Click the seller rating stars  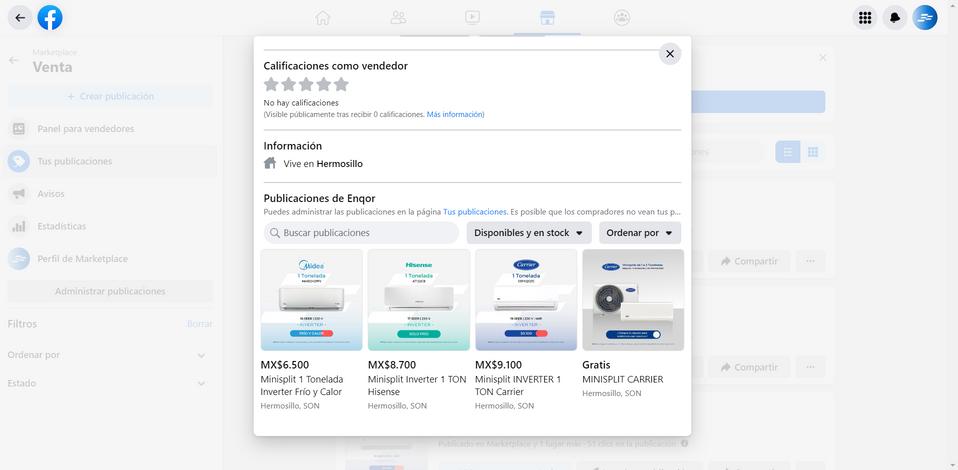pyautogui.click(x=306, y=84)
